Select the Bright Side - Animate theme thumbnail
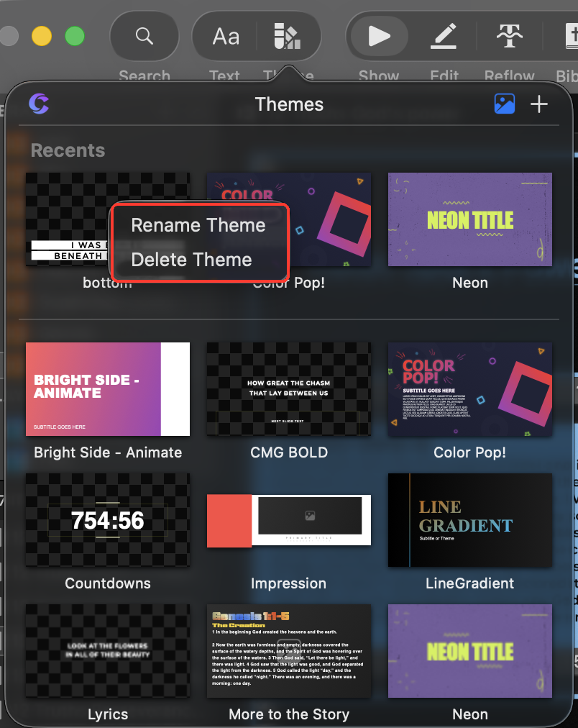 [108, 389]
